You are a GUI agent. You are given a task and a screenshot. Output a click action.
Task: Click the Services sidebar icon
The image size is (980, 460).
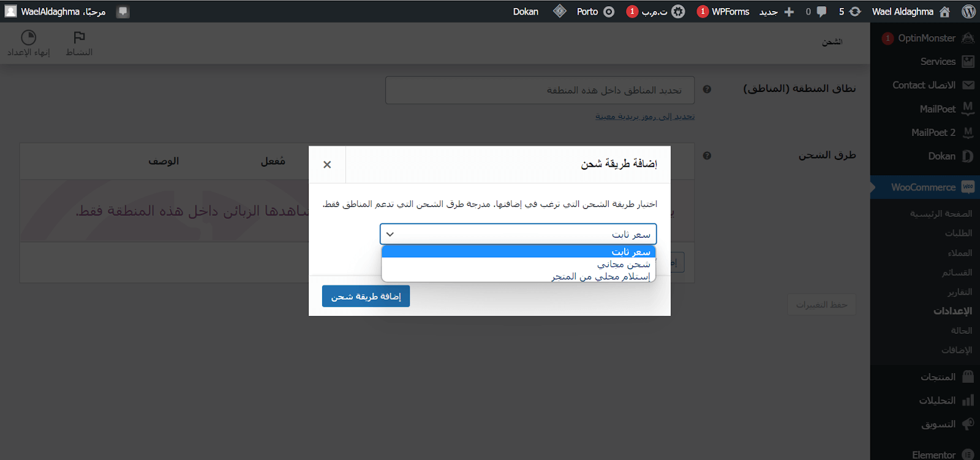pyautogui.click(x=968, y=61)
